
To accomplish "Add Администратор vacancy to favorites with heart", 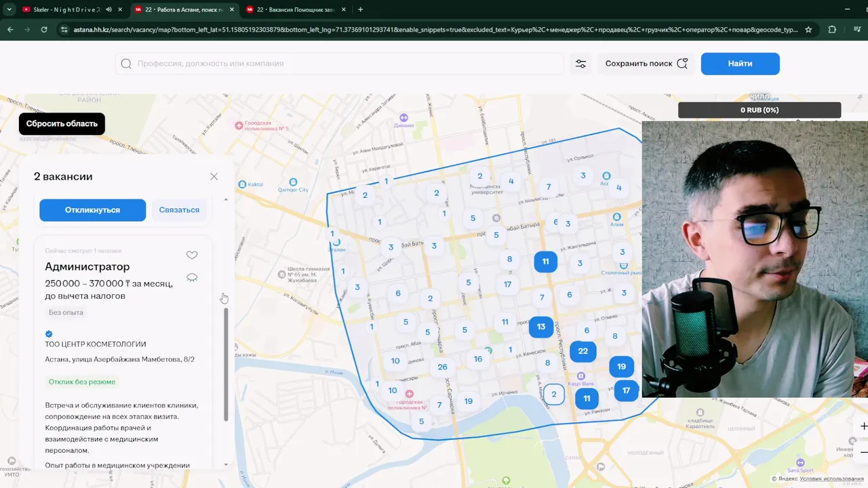I will coord(192,256).
